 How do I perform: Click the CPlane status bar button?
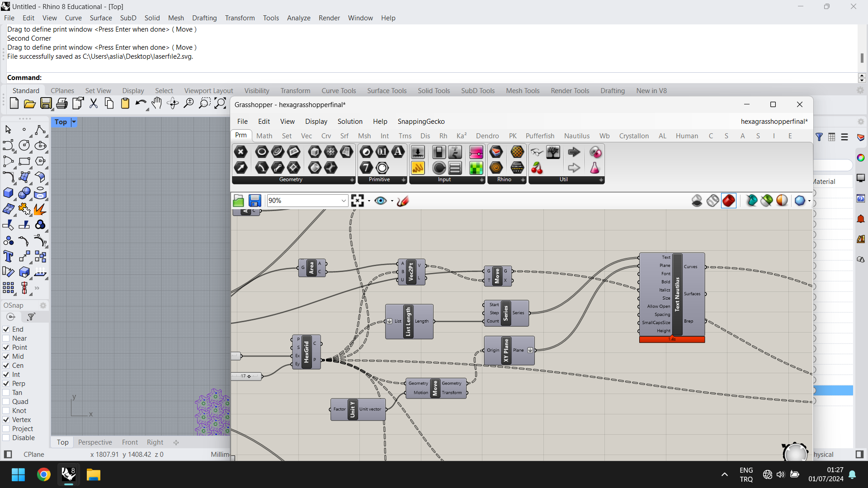point(34,455)
